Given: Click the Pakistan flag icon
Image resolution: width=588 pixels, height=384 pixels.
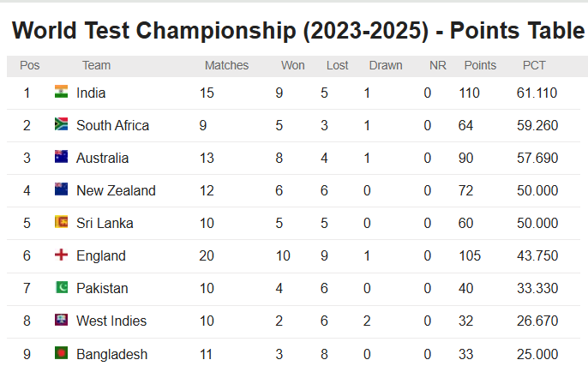Looking at the screenshot, I should click(x=61, y=287).
